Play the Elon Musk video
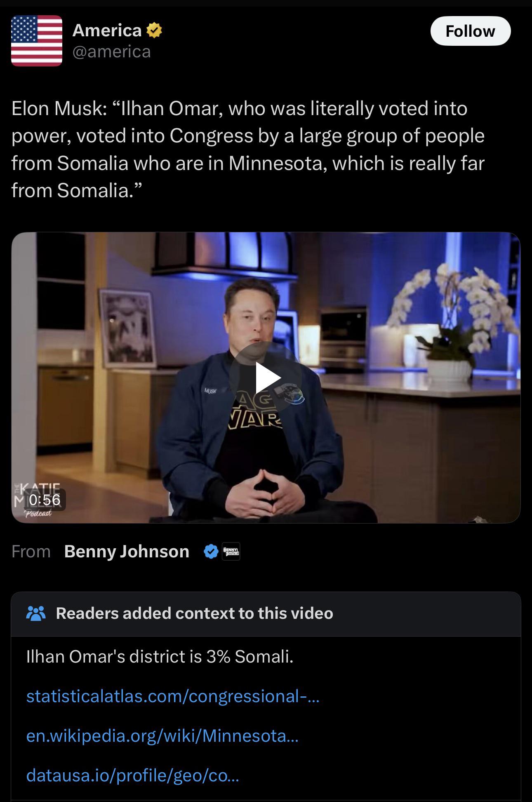Image resolution: width=532 pixels, height=802 pixels. coord(266,377)
